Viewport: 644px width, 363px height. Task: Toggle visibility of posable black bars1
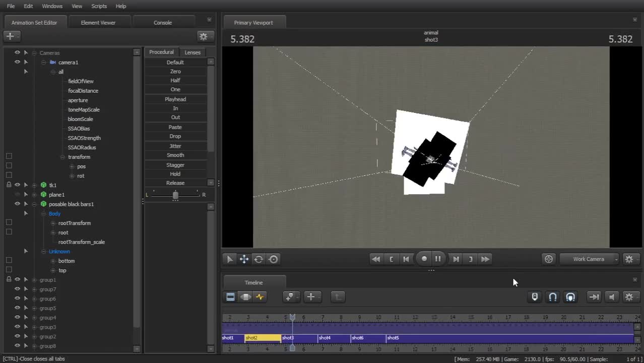click(17, 204)
